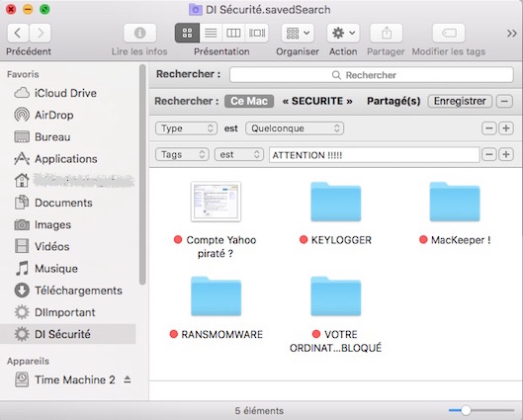
Task: Select Compte Yahoo piraté ? thumbnail
Action: tap(216, 202)
